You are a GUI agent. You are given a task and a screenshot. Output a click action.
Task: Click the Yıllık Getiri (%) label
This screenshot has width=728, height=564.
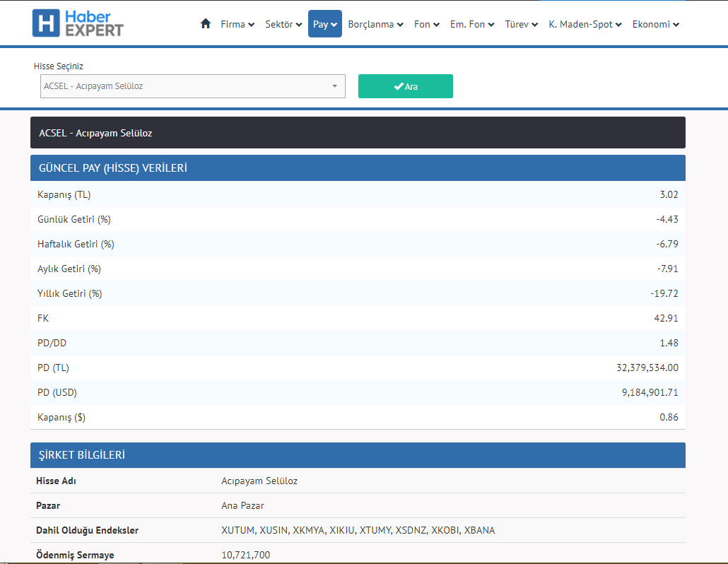point(70,293)
